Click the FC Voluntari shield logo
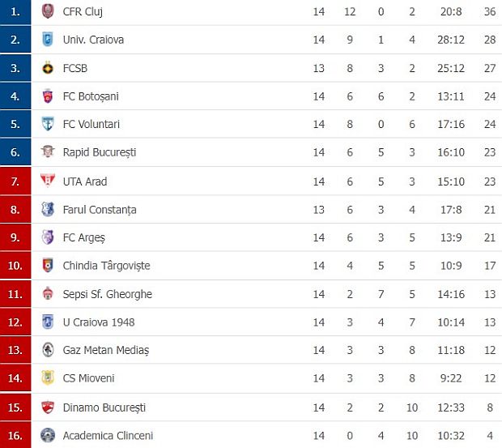This screenshot has height=448, width=502. pyautogui.click(x=48, y=124)
